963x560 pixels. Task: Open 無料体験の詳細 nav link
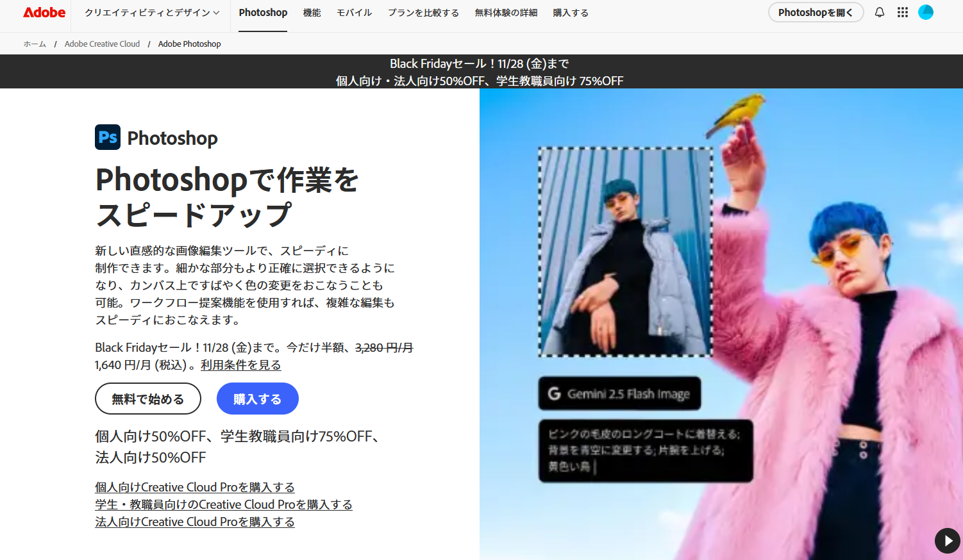506,13
